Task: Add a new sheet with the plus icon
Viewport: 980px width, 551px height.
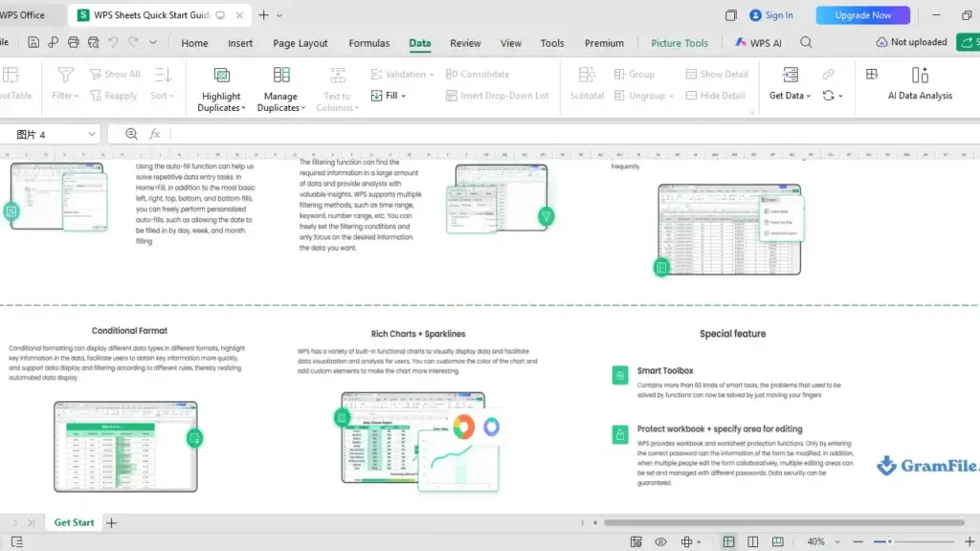Action: (x=111, y=523)
